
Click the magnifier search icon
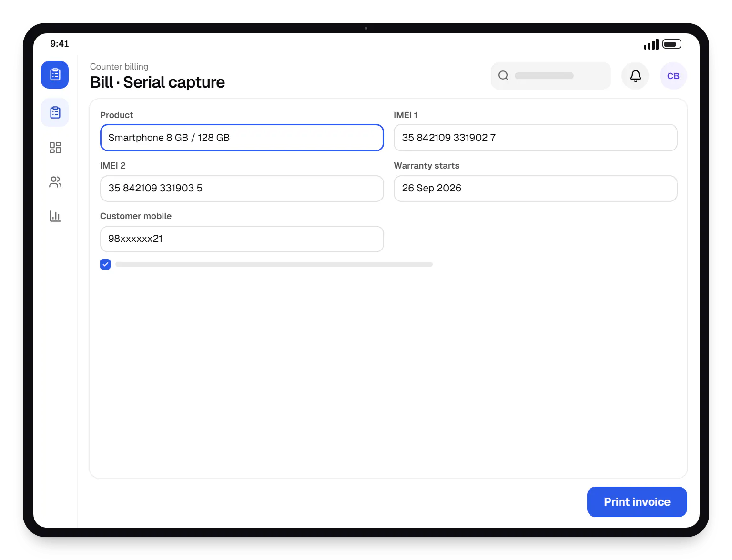click(503, 76)
